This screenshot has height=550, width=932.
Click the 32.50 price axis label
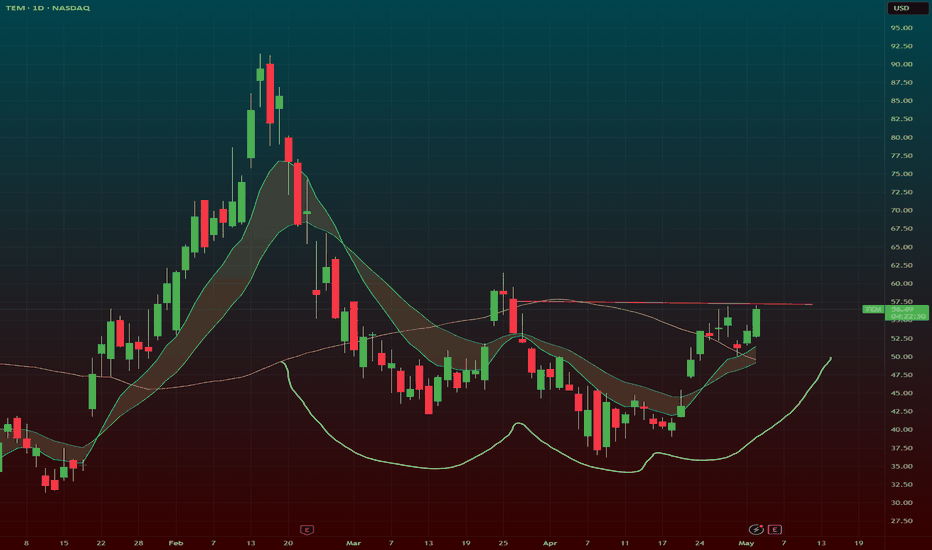coord(901,485)
